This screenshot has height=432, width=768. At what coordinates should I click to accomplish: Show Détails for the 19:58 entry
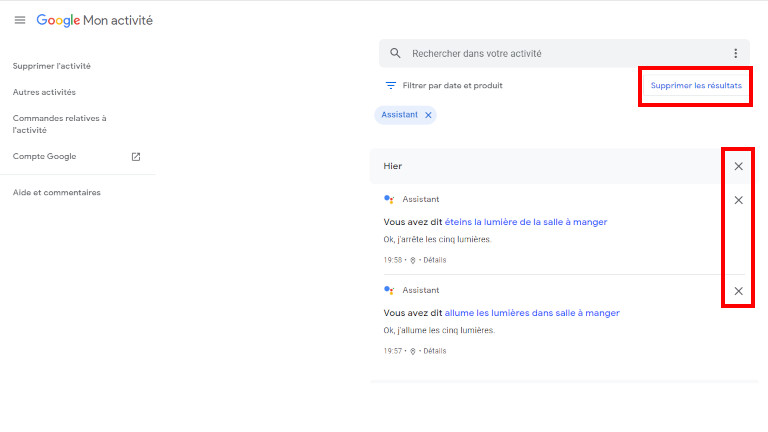(x=434, y=260)
